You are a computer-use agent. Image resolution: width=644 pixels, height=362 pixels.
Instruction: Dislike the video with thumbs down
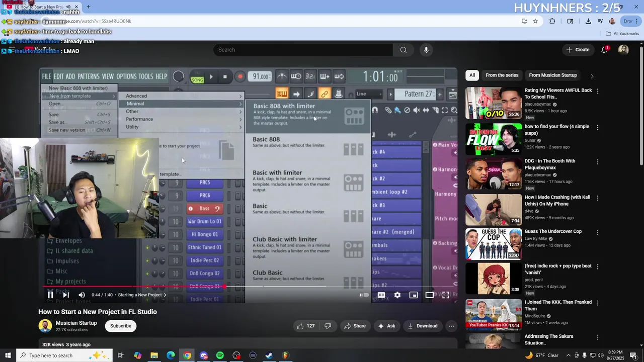(328, 326)
